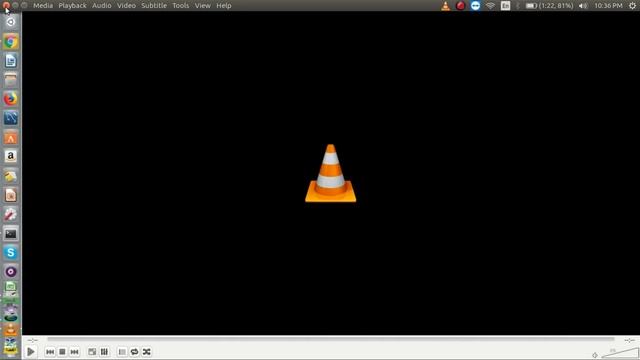This screenshot has height=360, width=640.
Task: Toggle the playlist view button
Action: tap(122, 352)
